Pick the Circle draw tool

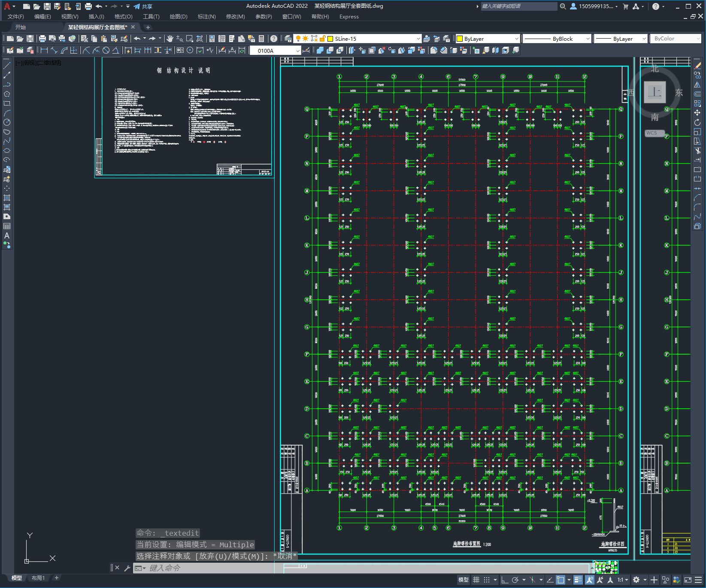(x=7, y=122)
